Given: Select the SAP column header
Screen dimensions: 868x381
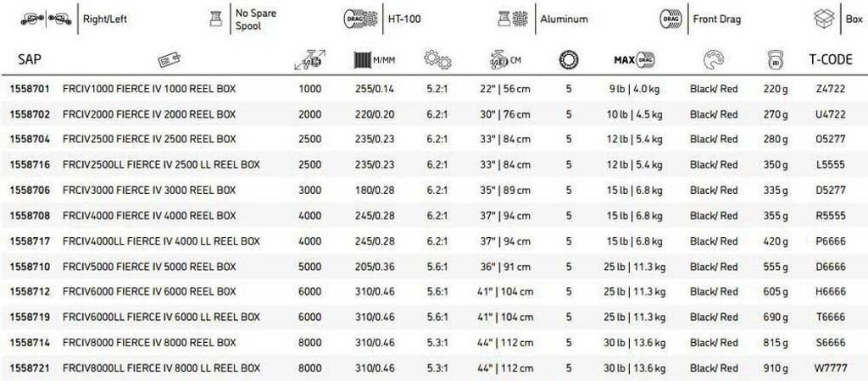Looking at the screenshot, I should click(x=30, y=60).
